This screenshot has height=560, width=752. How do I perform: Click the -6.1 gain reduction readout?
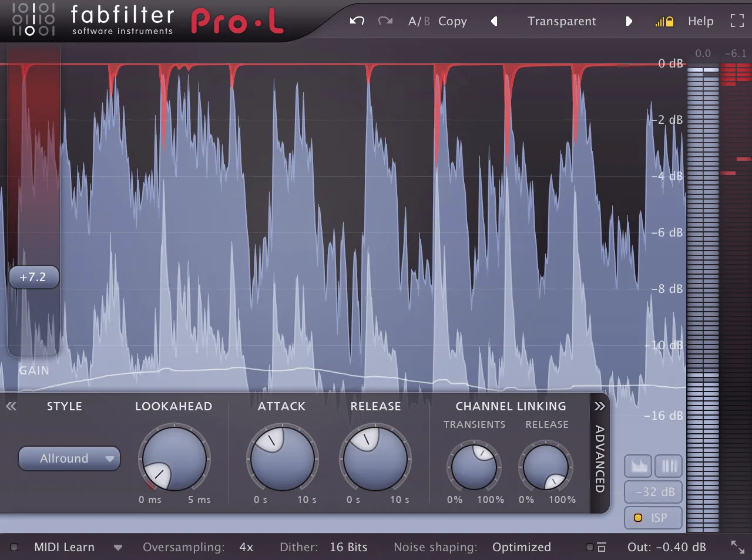pyautogui.click(x=736, y=53)
